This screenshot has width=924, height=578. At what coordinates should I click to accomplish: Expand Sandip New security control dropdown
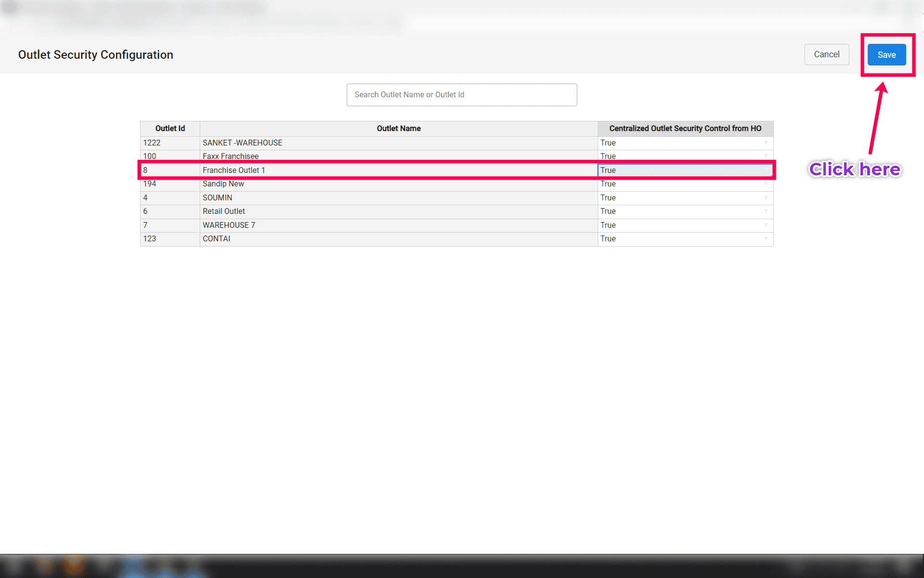(766, 184)
